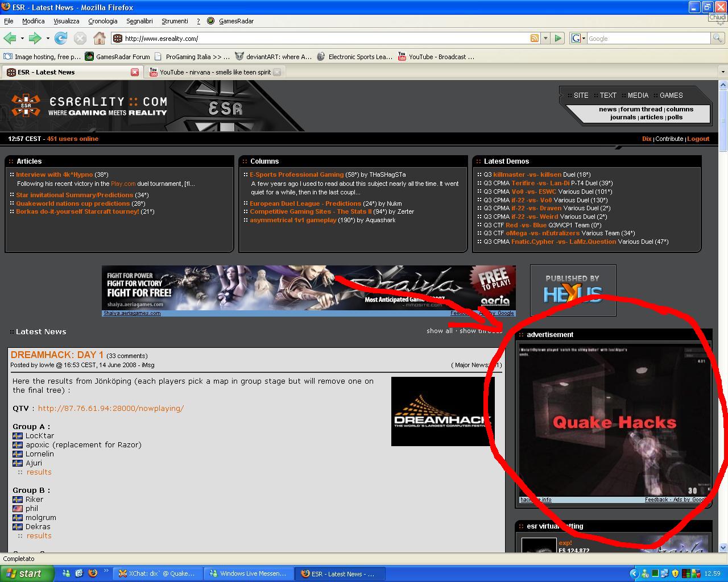
Task: Expand the address bar URL dropdown
Action: 545,38
